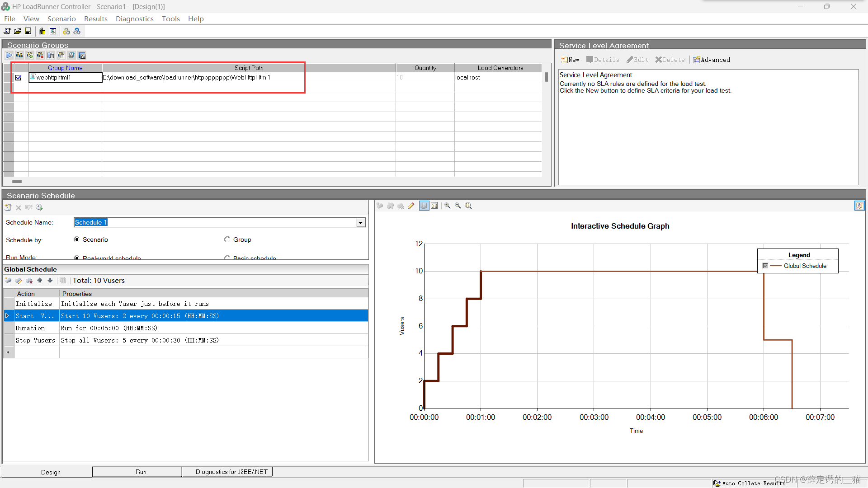Open the Scenario menu
The image size is (868, 488).
tap(61, 19)
